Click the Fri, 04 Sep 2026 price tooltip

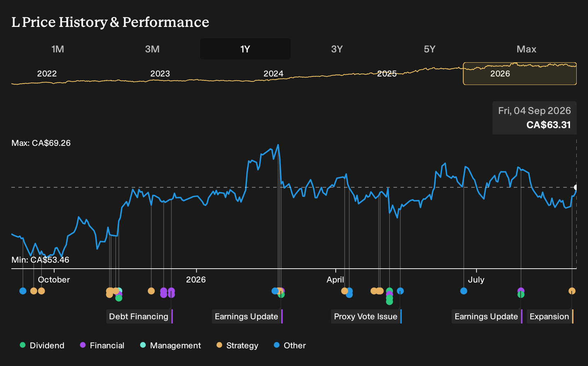pos(535,118)
